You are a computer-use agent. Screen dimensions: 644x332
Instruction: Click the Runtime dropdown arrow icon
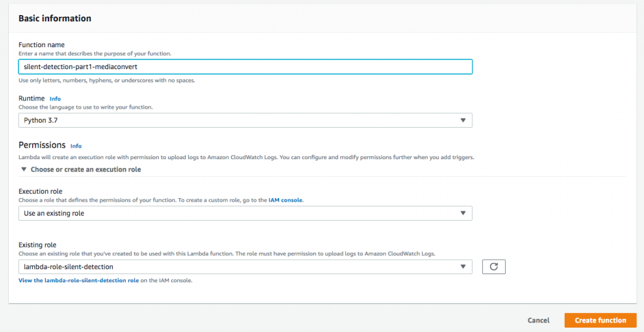[463, 120]
